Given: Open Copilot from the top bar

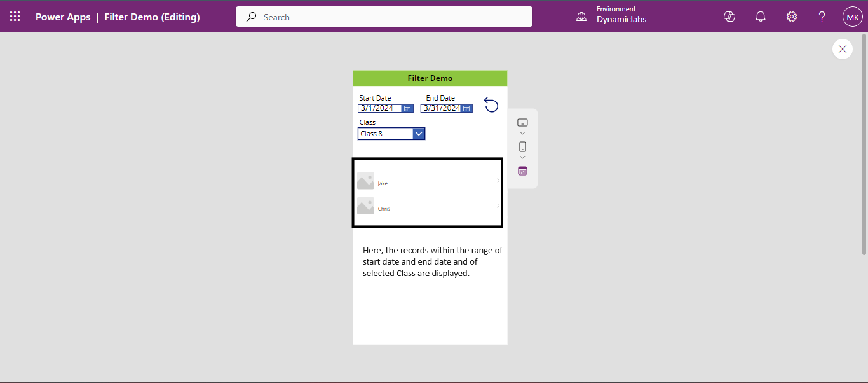Looking at the screenshot, I should coord(729,17).
